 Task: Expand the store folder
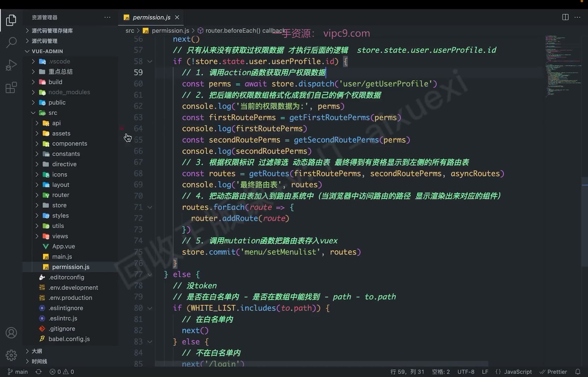coord(59,205)
